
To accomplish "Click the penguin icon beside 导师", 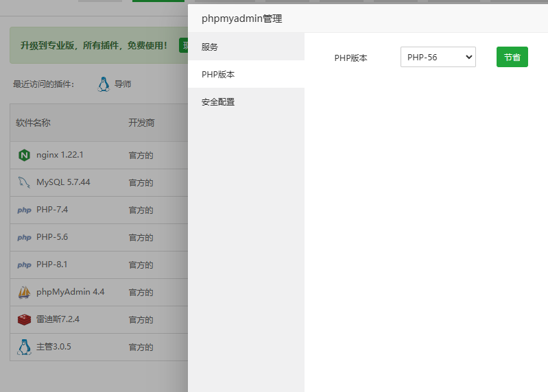I will [104, 84].
